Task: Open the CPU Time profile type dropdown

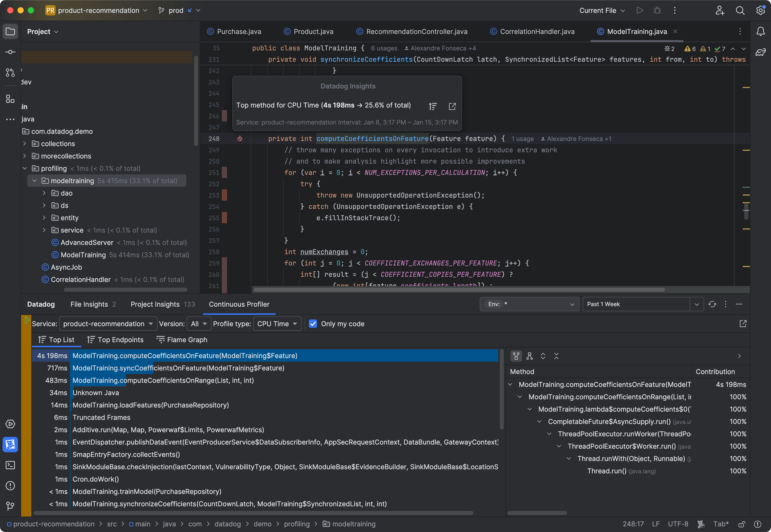Action: (277, 324)
